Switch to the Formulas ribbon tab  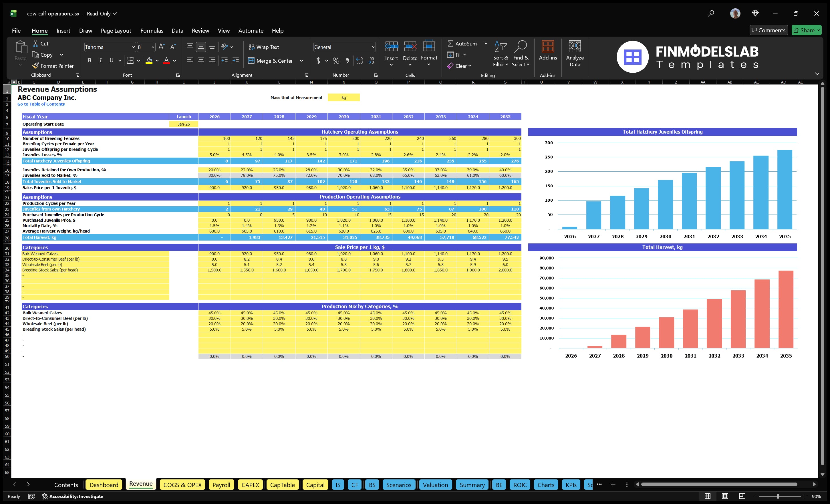(152, 30)
